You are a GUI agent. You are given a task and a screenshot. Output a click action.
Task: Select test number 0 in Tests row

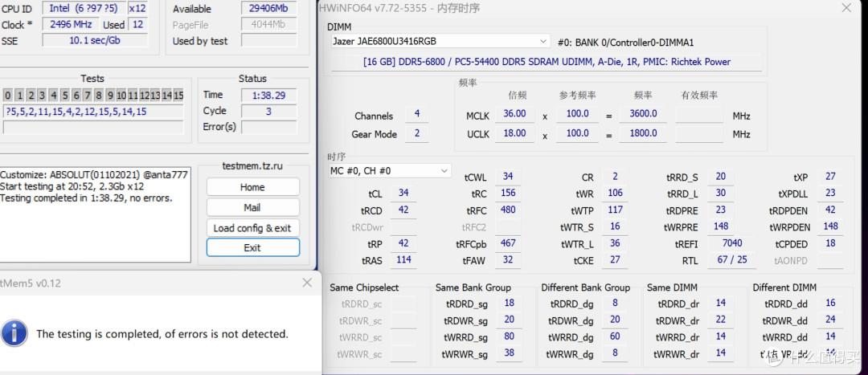click(7, 95)
